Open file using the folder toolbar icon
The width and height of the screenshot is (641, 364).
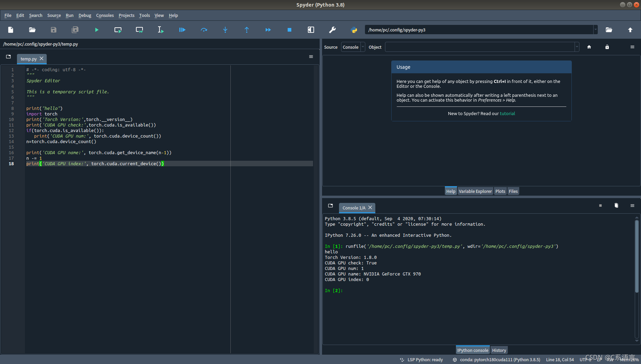(x=32, y=30)
